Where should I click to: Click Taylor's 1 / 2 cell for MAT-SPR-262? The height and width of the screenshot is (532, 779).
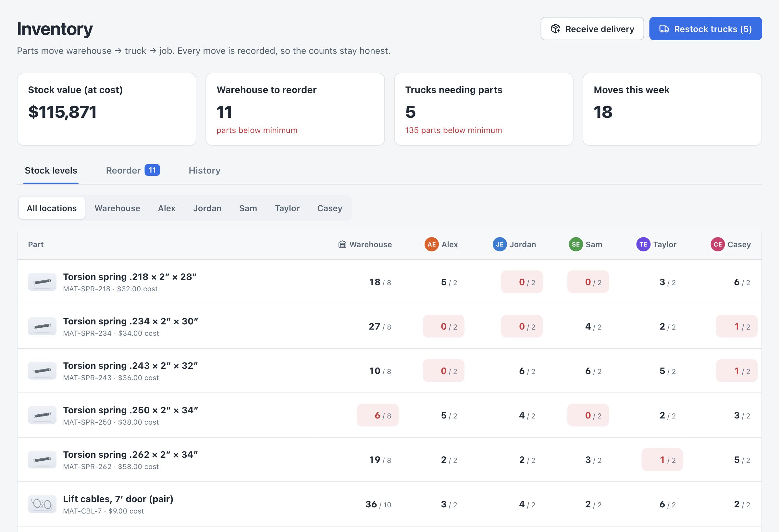click(x=662, y=459)
